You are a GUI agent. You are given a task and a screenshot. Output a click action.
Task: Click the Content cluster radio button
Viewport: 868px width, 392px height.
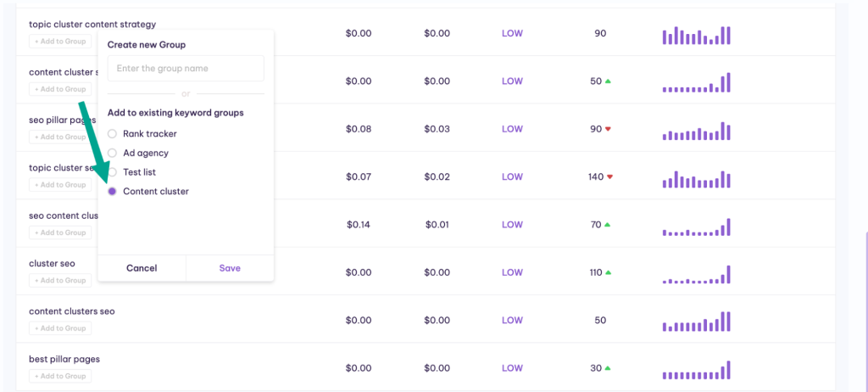pyautogui.click(x=112, y=191)
